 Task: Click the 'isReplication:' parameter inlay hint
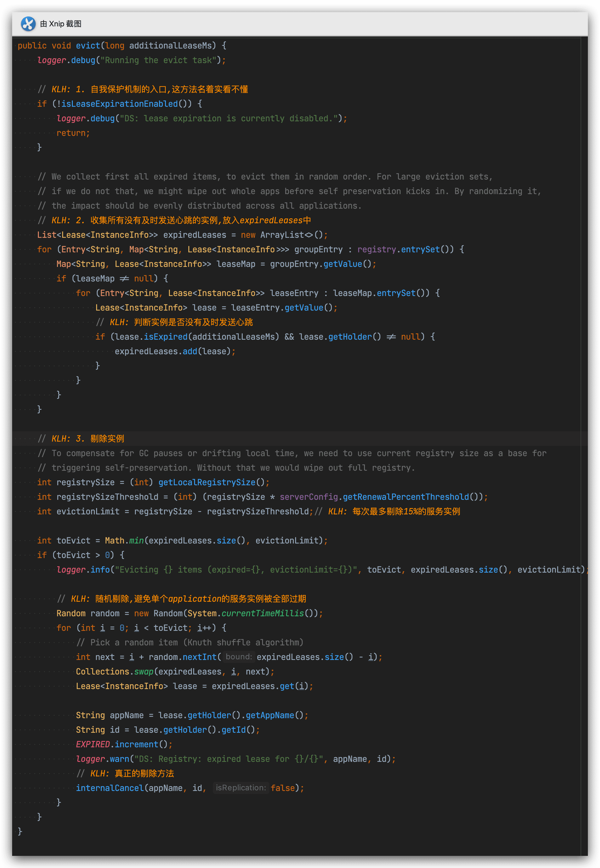point(241,788)
